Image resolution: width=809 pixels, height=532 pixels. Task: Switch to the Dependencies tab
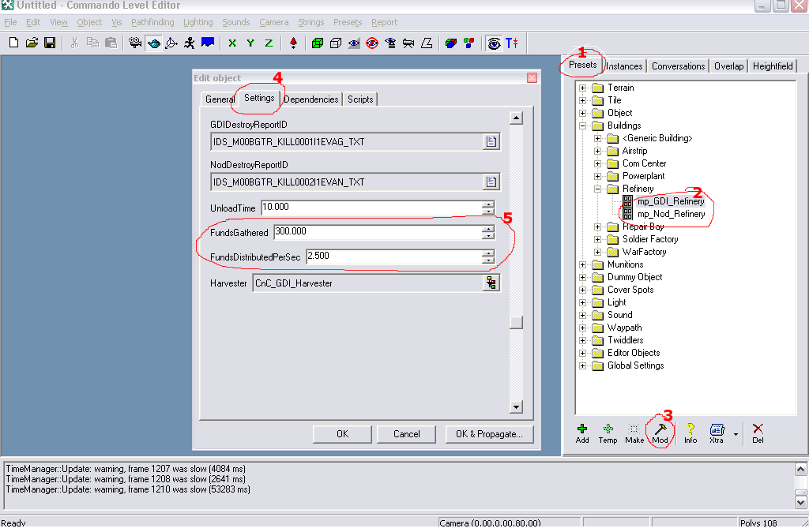pyautogui.click(x=311, y=99)
